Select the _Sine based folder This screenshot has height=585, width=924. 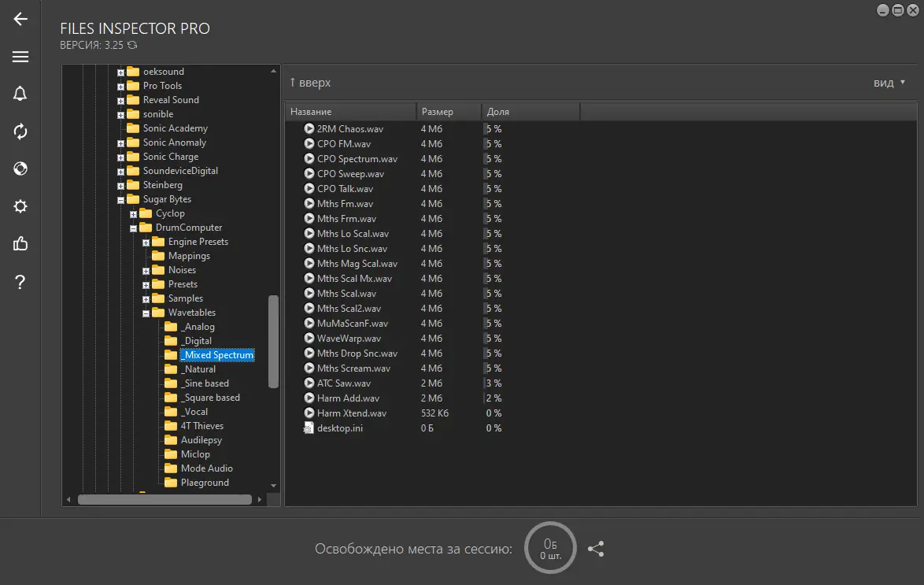coord(205,383)
